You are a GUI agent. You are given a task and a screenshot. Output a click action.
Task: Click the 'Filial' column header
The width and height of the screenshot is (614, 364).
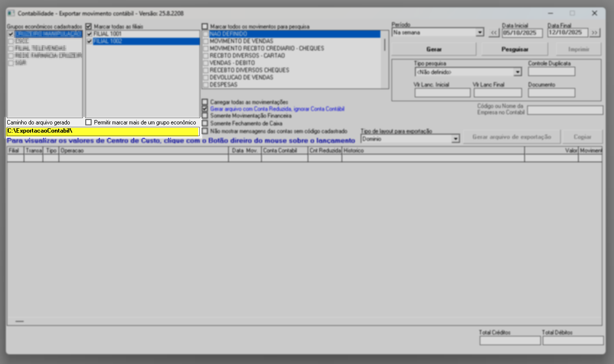point(15,151)
